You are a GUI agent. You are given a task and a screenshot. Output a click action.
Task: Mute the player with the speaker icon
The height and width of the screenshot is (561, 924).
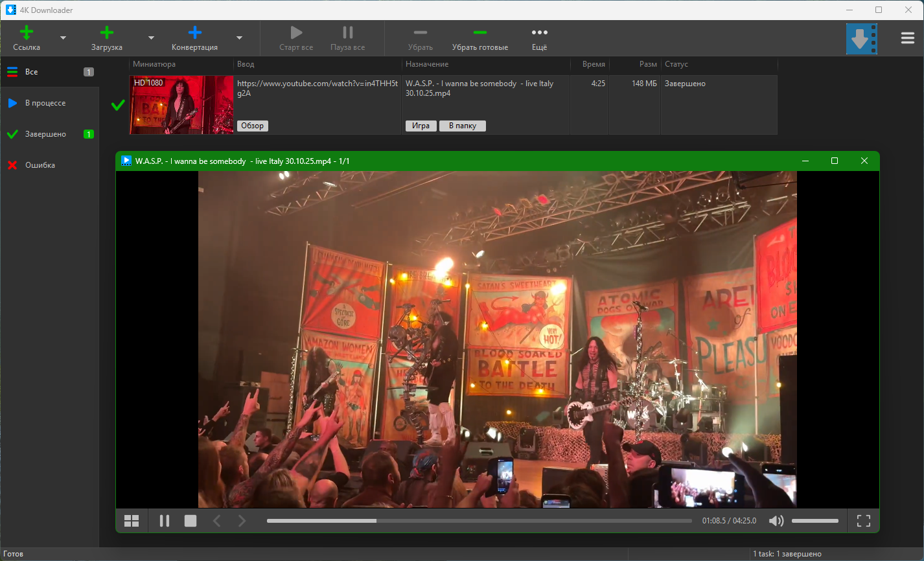click(776, 521)
